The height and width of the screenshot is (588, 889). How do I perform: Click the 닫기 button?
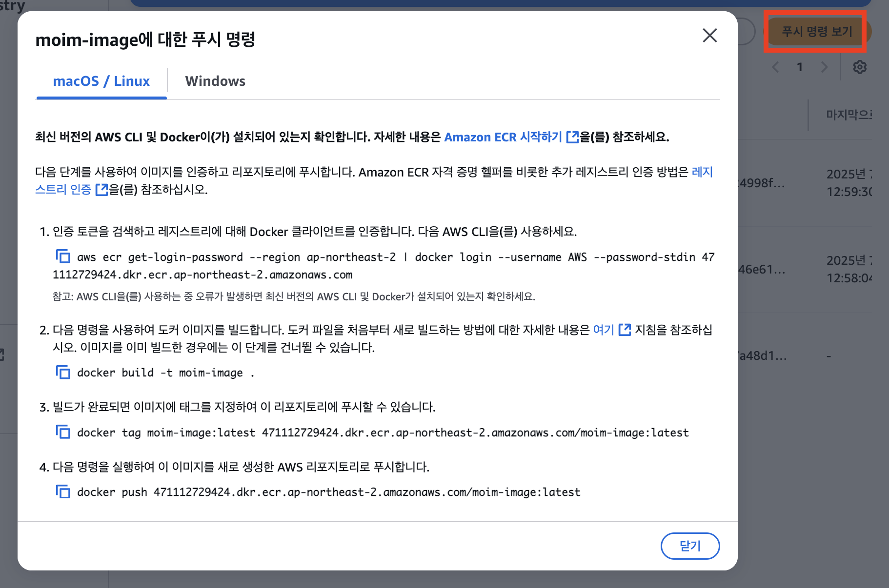[x=690, y=546]
